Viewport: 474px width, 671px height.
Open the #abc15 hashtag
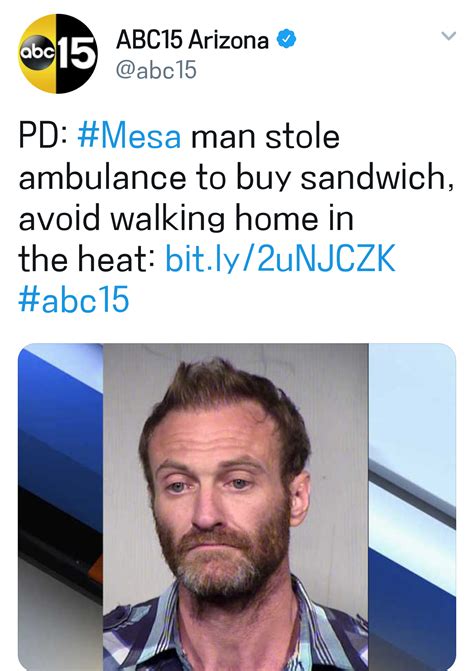pyautogui.click(x=74, y=299)
